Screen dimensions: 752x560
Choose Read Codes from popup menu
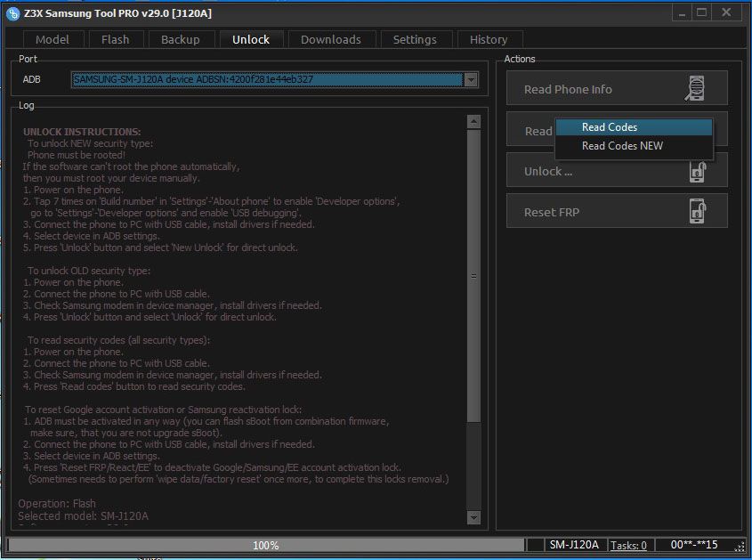634,127
